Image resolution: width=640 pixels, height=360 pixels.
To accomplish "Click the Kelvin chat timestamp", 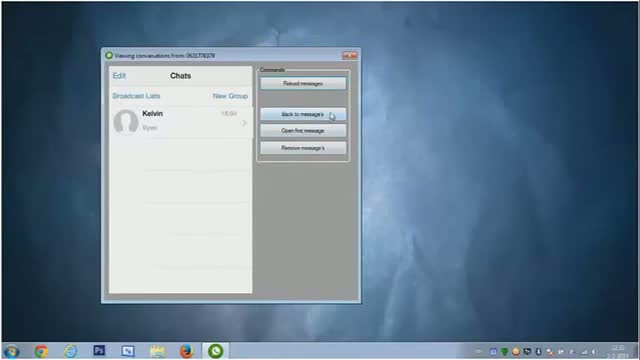I will [229, 113].
